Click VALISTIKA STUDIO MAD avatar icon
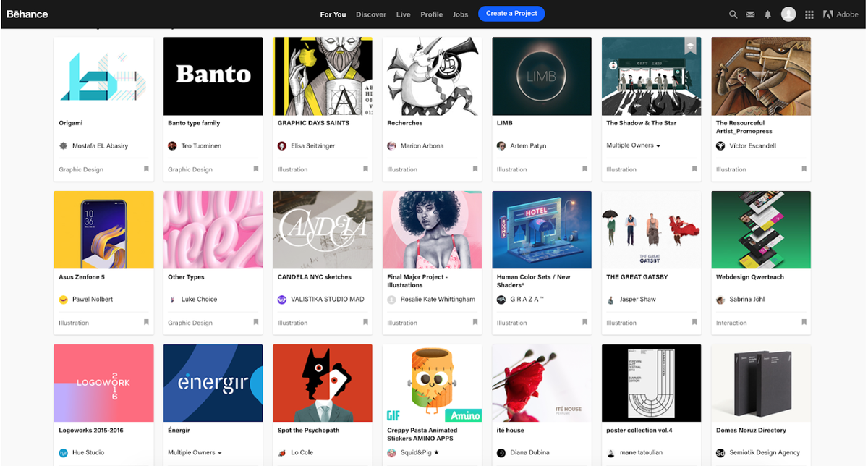 pyautogui.click(x=282, y=300)
